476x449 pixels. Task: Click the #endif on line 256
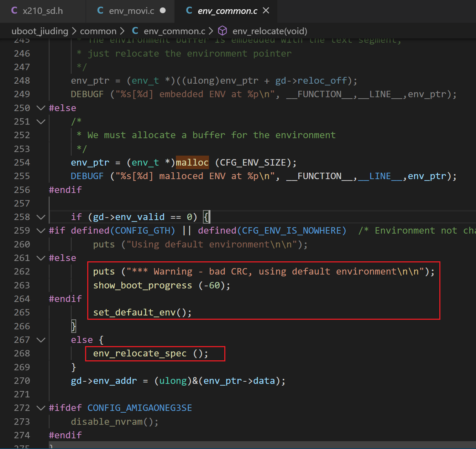click(x=65, y=190)
